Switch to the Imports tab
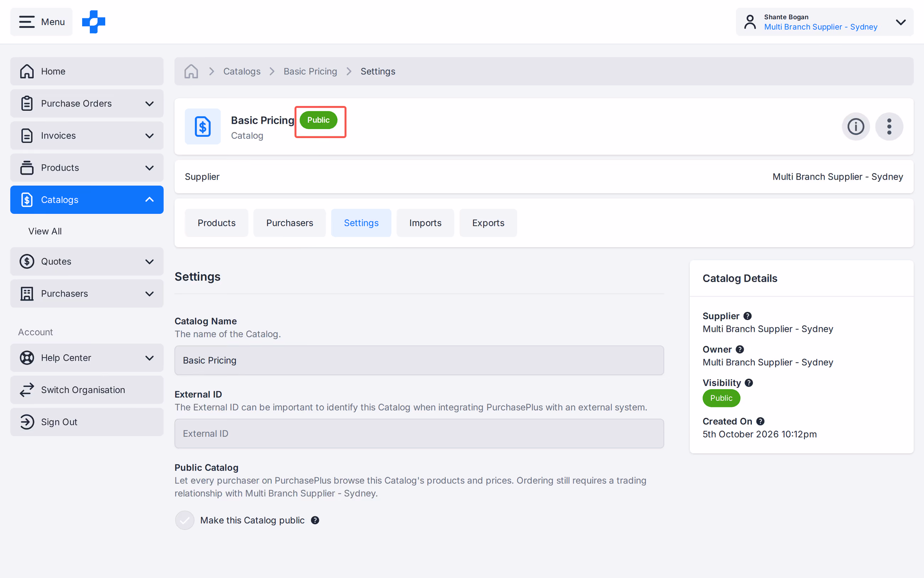The image size is (924, 578). click(x=425, y=223)
